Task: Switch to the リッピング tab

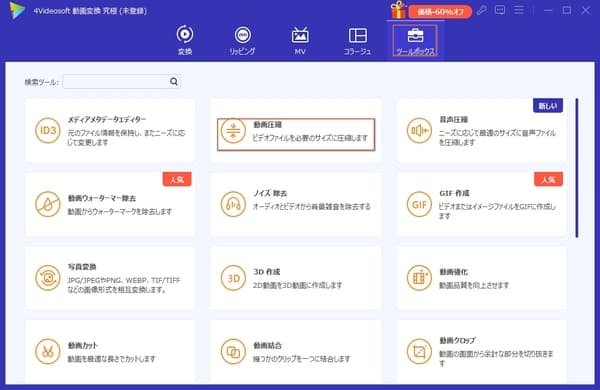Action: [243, 40]
